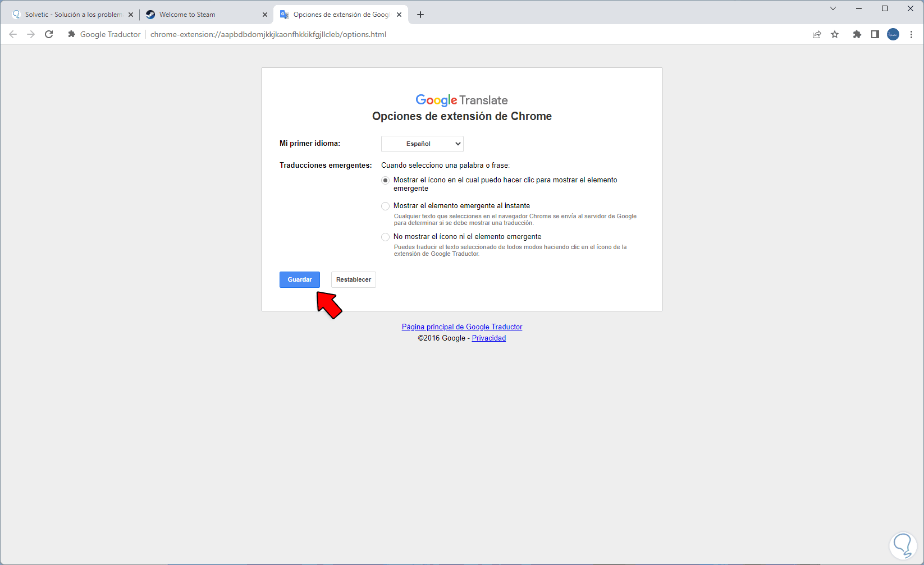
Task: Click the Guardar button
Action: click(x=300, y=279)
